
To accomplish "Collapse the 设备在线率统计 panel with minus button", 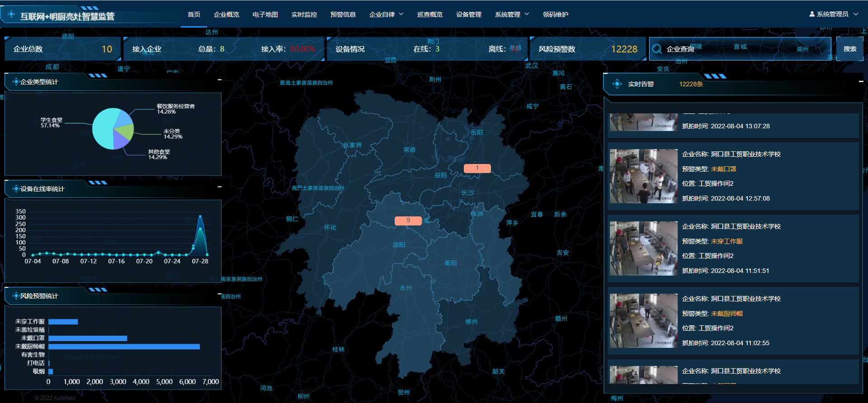I will [x=219, y=187].
